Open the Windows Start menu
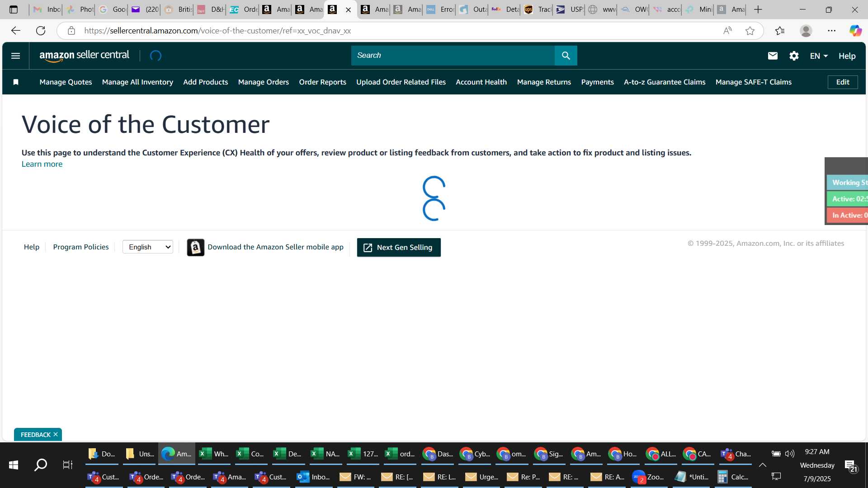This screenshot has height=488, width=868. (x=14, y=465)
